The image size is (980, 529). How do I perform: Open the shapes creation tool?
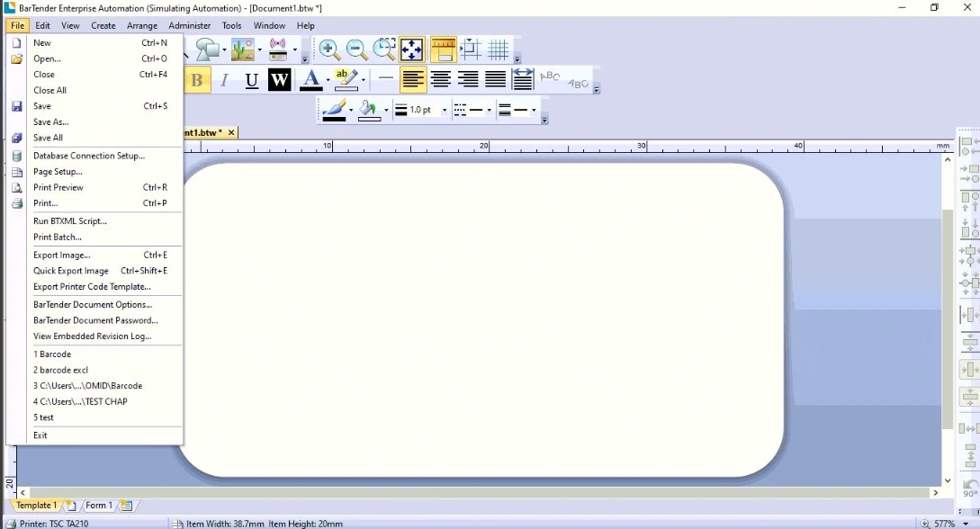tap(207, 49)
